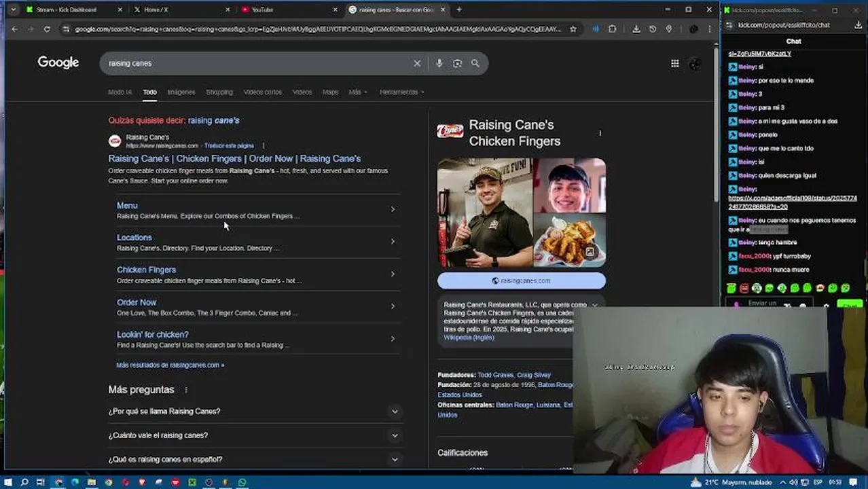Start voice search with the microphone icon
868x489 pixels.
pos(439,63)
